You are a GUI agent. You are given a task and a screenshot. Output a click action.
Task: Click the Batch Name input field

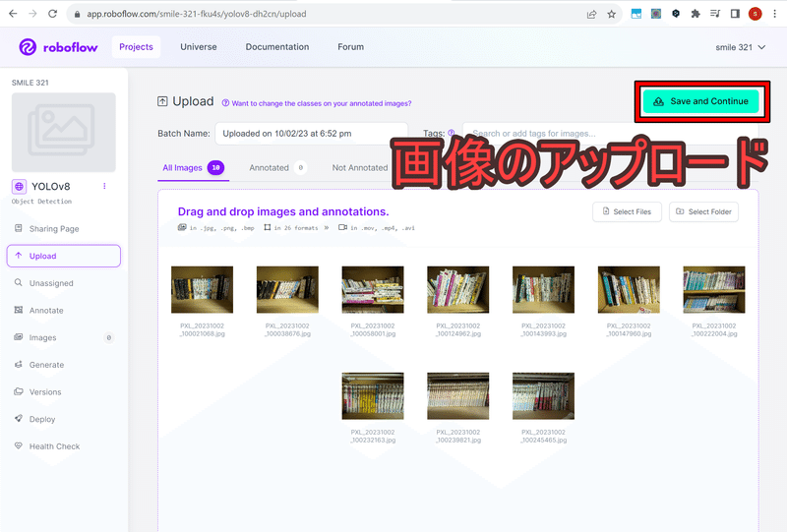point(311,134)
